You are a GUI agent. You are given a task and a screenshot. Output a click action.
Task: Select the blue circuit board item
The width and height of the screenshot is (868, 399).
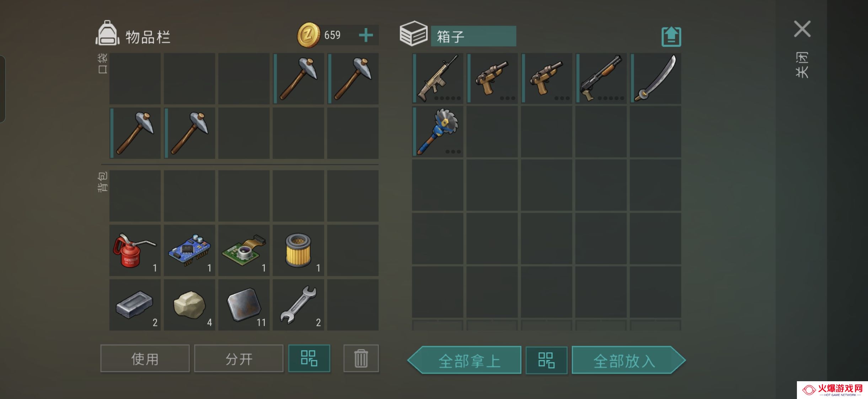point(189,250)
